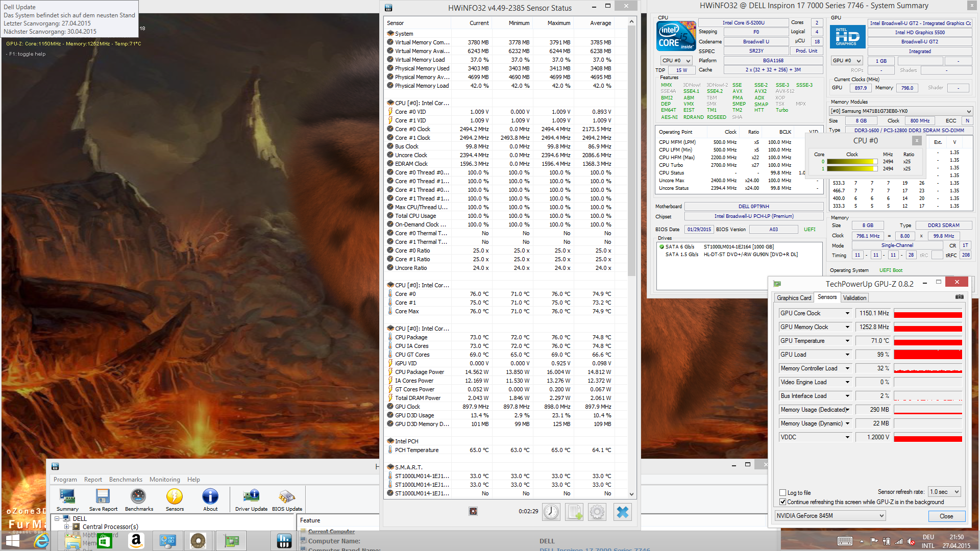This screenshot has width=980, height=551.
Task: Click the fan control icon in Sensor Status
Action: 473,511
